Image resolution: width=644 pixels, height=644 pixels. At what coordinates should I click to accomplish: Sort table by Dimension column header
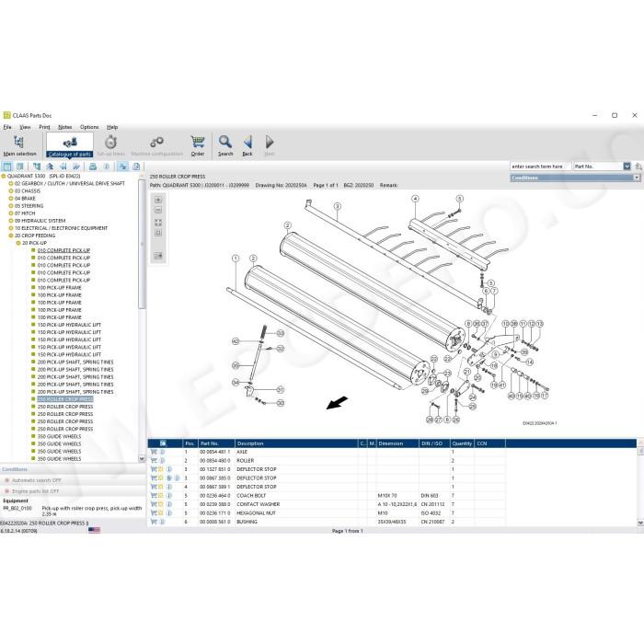tap(397, 443)
